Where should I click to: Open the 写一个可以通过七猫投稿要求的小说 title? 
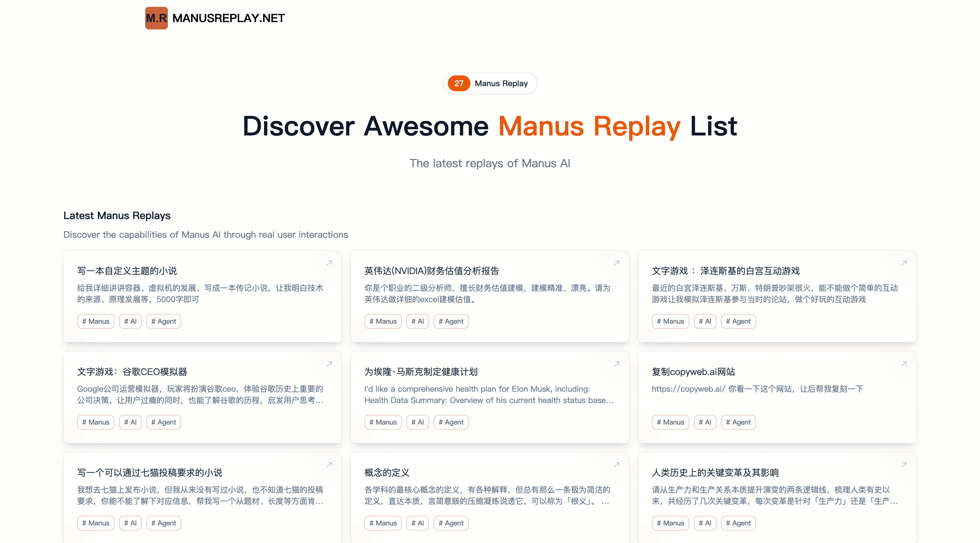(x=149, y=472)
